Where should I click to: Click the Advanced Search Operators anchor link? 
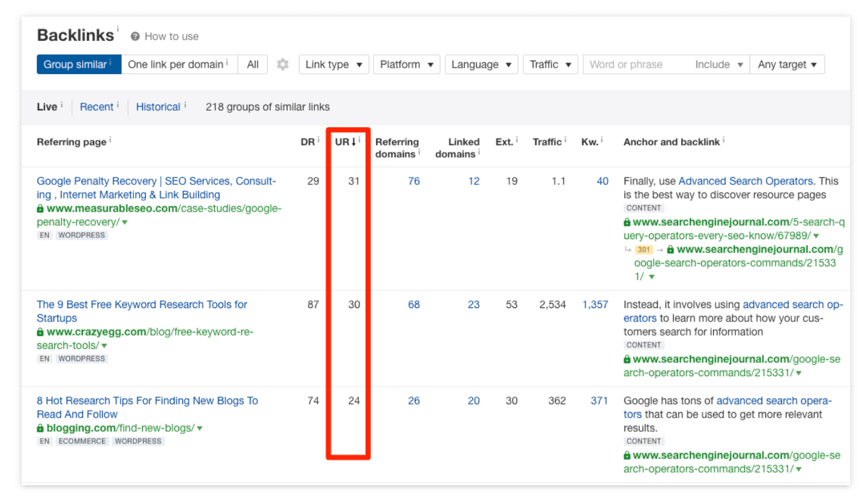(x=746, y=181)
